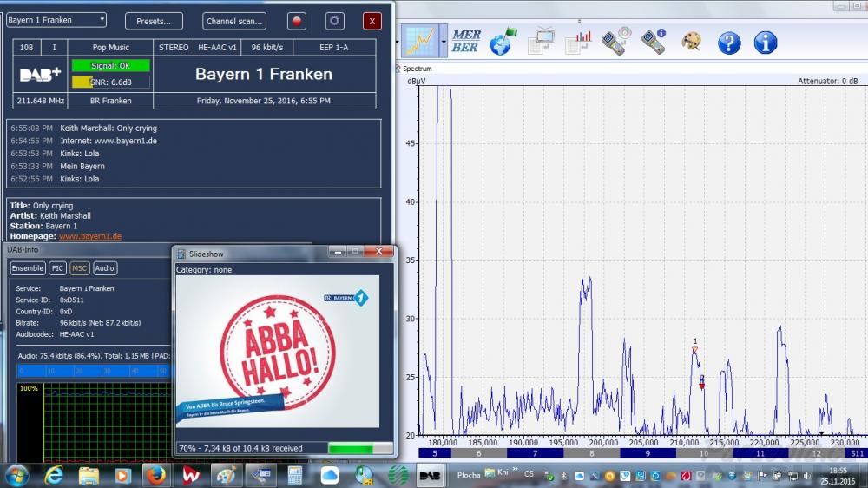Start a Channel scan...
The width and height of the screenshot is (868, 488).
[x=234, y=21]
